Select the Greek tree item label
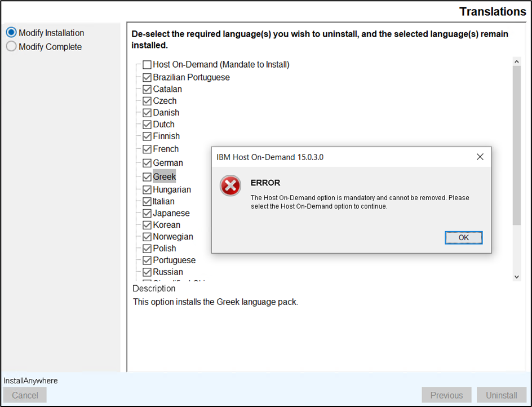 point(165,177)
